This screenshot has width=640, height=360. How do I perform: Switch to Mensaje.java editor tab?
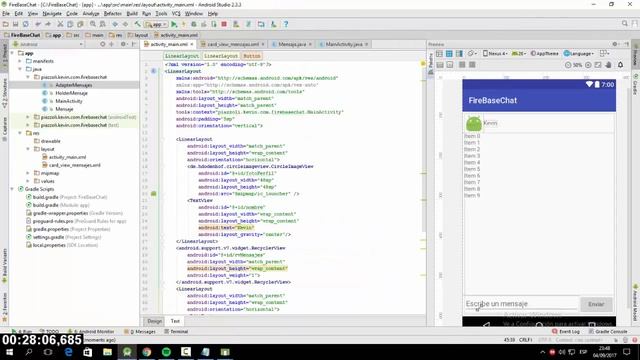[x=292, y=44]
